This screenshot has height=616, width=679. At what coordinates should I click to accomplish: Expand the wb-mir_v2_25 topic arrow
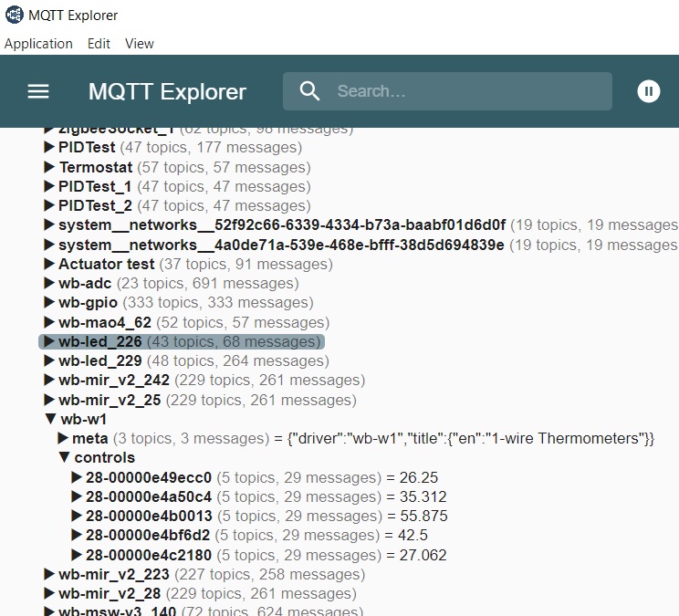point(49,400)
